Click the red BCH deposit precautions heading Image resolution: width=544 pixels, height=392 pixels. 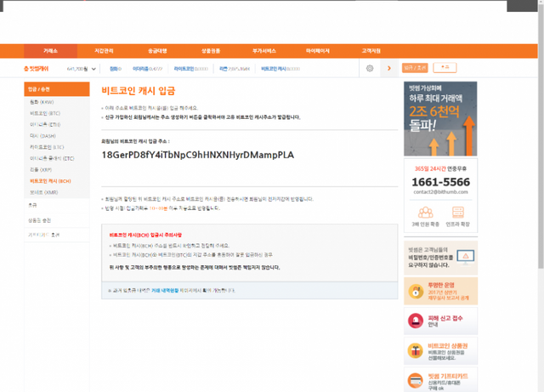[x=145, y=235]
